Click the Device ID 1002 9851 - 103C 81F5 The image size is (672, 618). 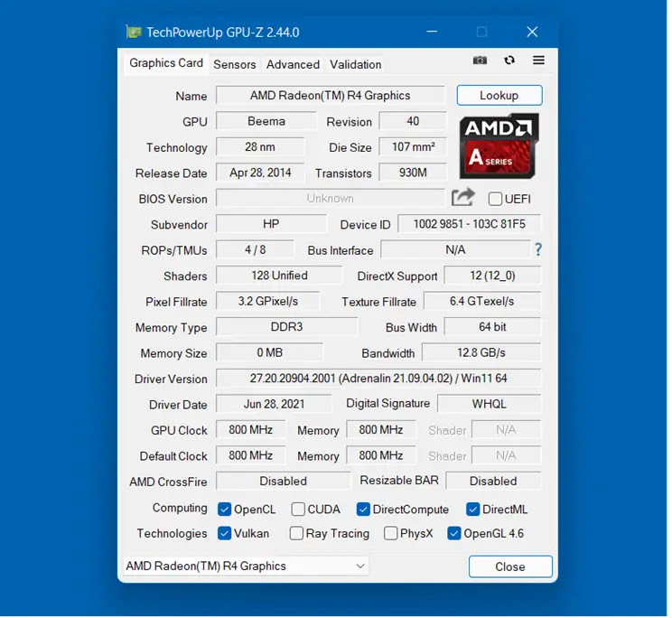pos(470,224)
